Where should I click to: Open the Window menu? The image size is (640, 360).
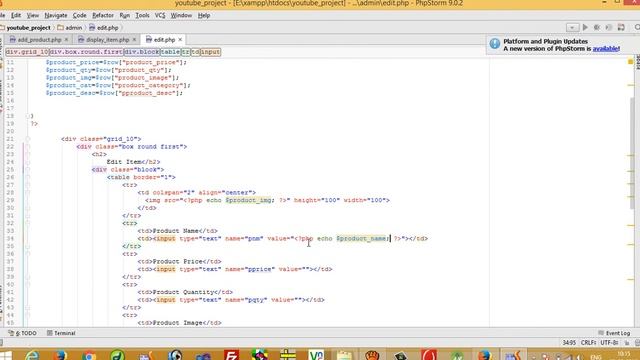181,16
